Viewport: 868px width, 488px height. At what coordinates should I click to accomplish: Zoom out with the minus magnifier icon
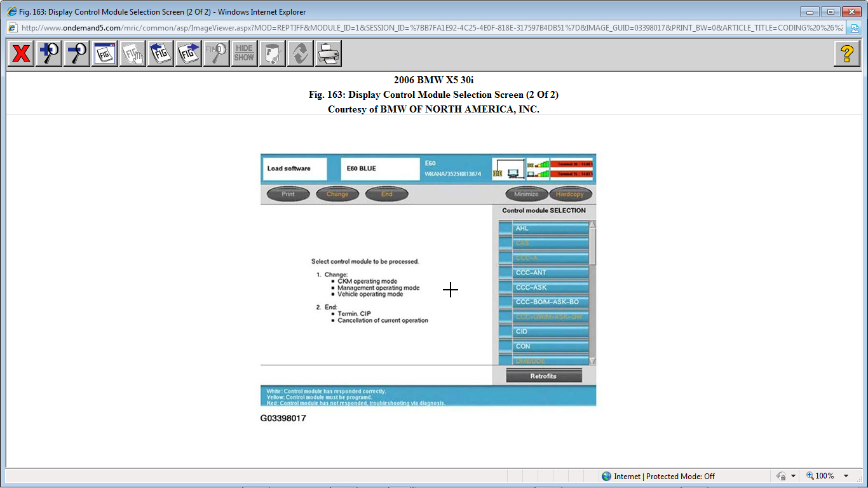pyautogui.click(x=77, y=53)
